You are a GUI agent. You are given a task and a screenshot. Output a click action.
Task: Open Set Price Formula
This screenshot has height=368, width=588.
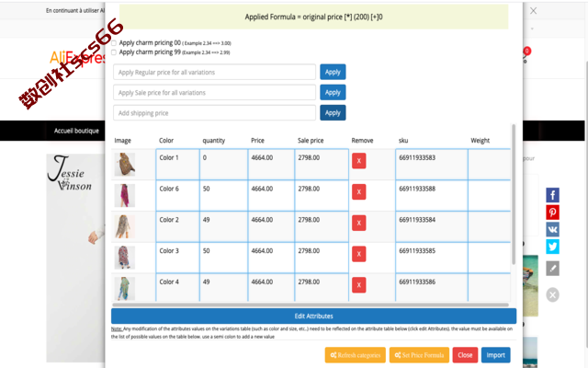tap(419, 355)
